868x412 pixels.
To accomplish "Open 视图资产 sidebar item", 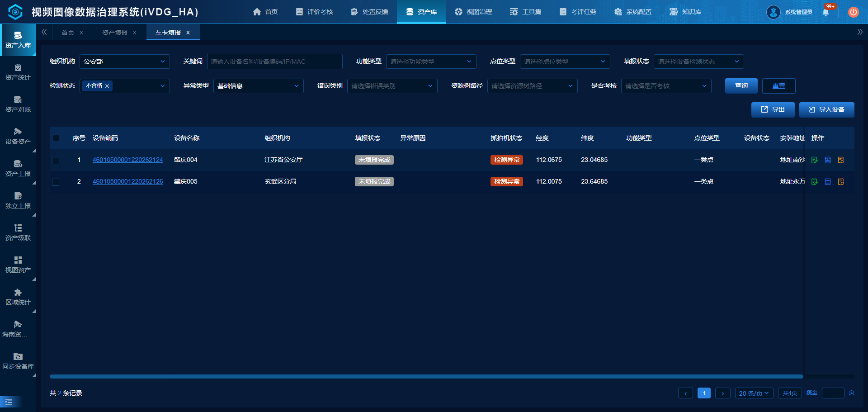I will tap(18, 265).
